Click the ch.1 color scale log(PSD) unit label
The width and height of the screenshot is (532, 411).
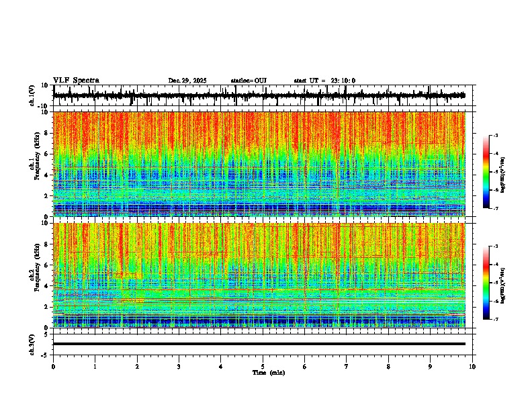click(x=502, y=175)
